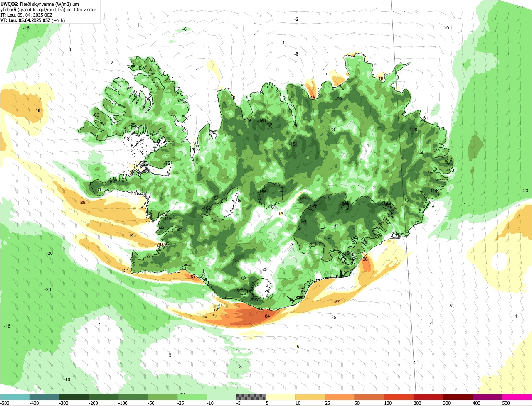Viewport: 532px width, 406px height.
Task: Click the value 35 on the southwest coast
Action: (x=192, y=276)
